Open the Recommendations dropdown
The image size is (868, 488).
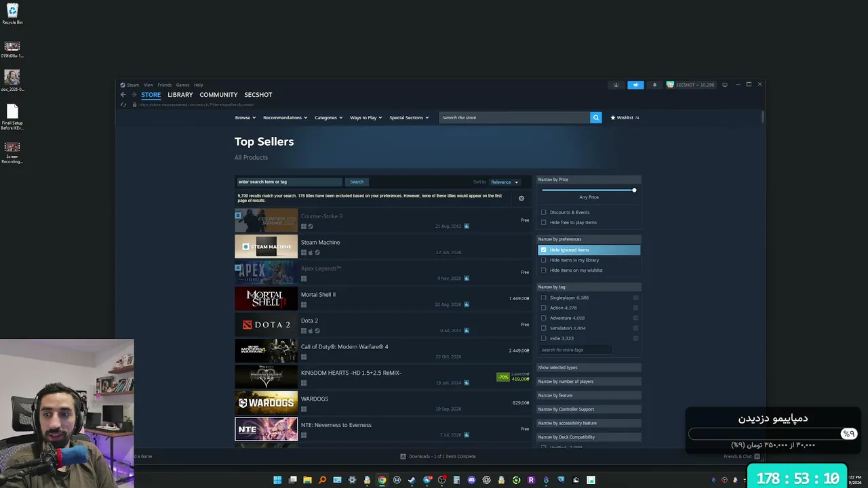pyautogui.click(x=285, y=118)
